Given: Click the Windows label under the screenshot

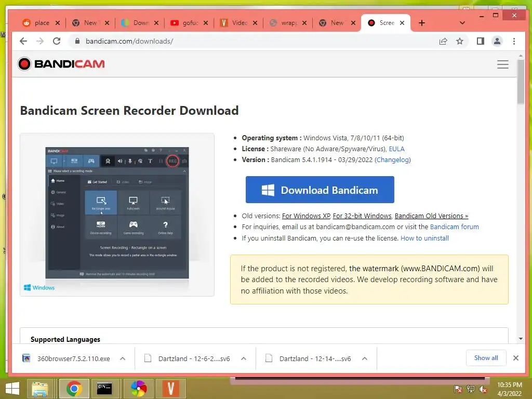Looking at the screenshot, I should [39, 287].
